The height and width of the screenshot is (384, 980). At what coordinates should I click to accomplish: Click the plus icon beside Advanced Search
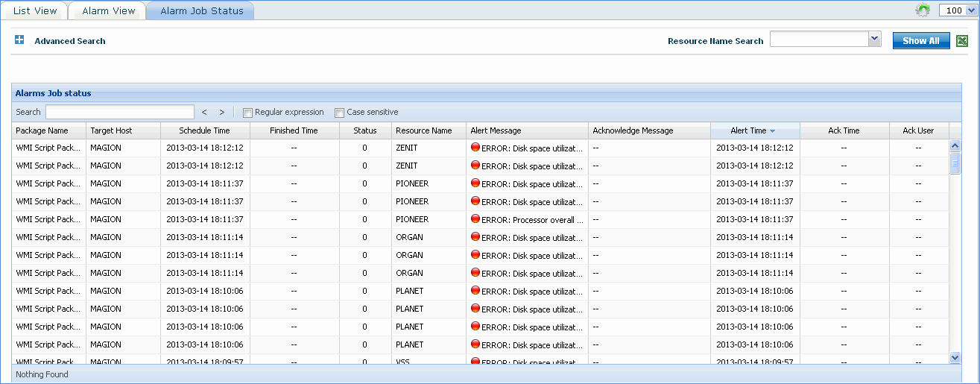point(19,40)
